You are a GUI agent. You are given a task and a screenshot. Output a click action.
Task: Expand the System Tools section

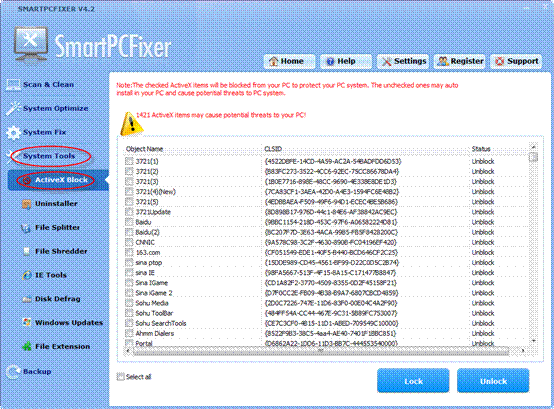tap(49, 156)
